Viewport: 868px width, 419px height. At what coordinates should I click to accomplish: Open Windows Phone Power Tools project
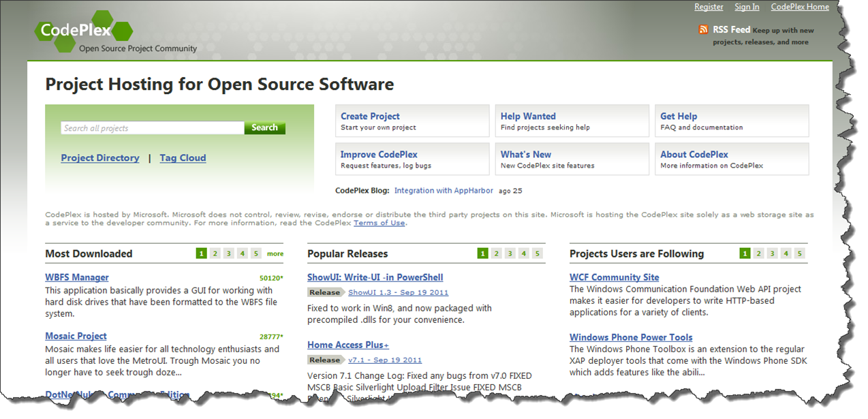[631, 337]
